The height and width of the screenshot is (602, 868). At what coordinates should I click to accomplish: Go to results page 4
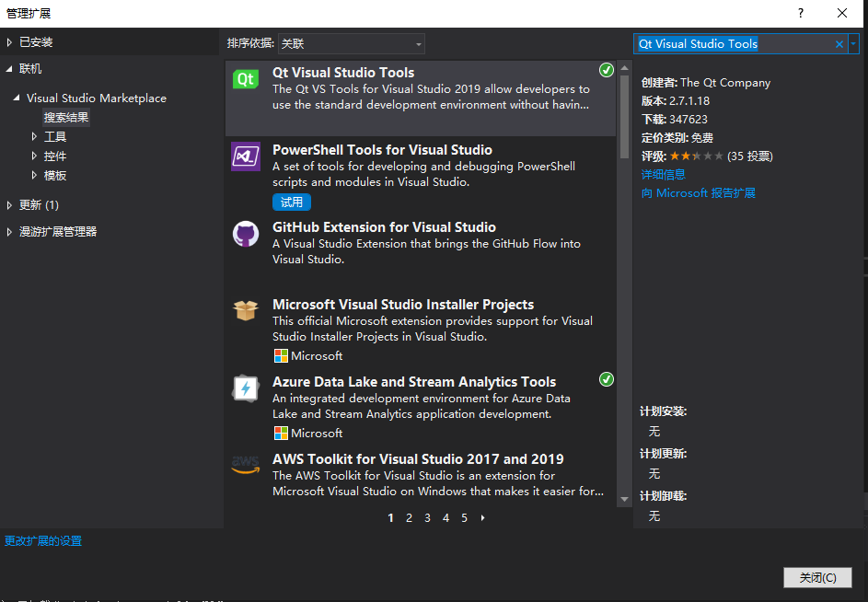pos(446,518)
